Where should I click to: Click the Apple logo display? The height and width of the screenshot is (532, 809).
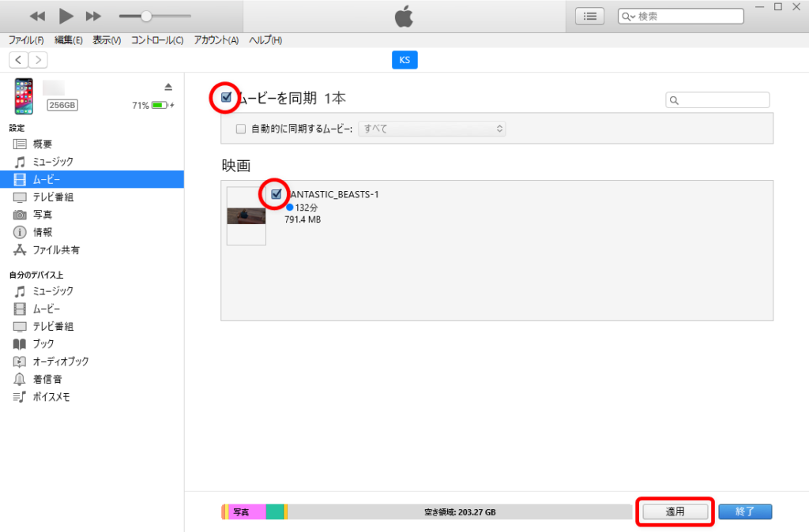(404, 17)
